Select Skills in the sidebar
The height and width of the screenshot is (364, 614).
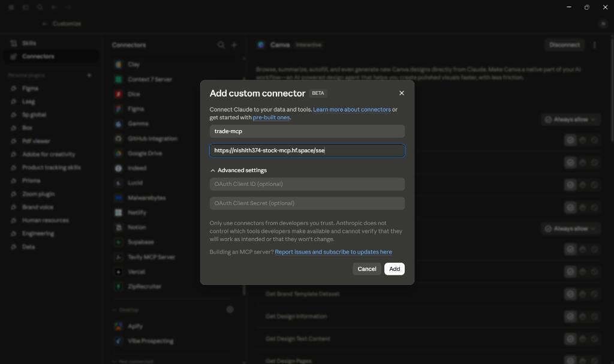(x=51, y=43)
